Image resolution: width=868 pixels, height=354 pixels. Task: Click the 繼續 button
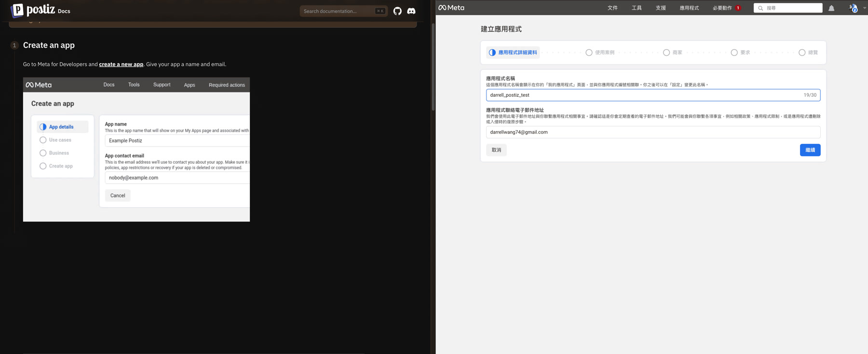coord(810,150)
